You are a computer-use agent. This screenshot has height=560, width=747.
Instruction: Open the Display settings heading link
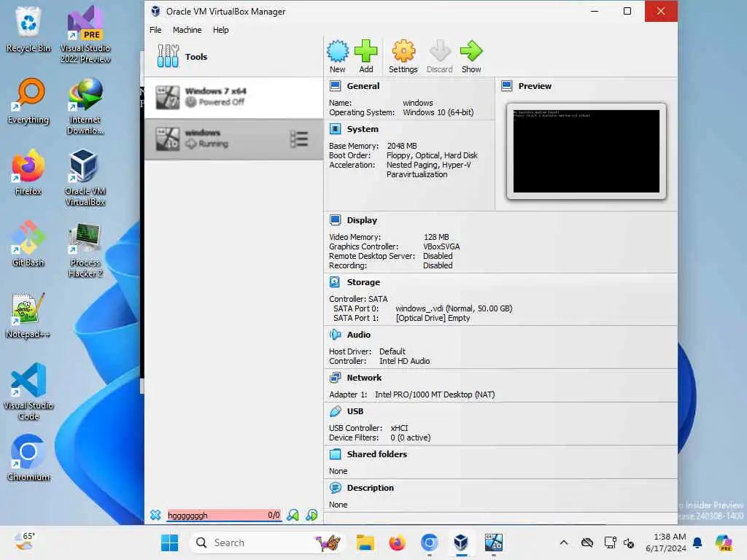click(x=362, y=220)
